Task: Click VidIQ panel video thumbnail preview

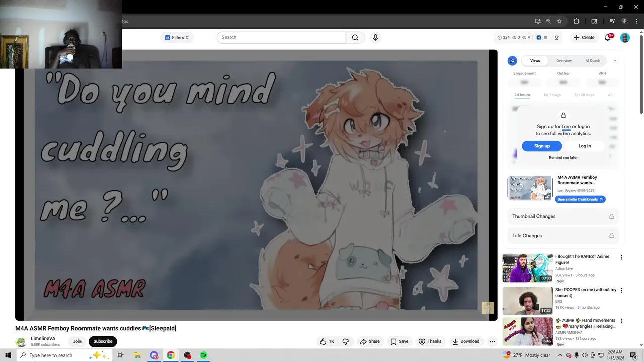Action: 530,188
